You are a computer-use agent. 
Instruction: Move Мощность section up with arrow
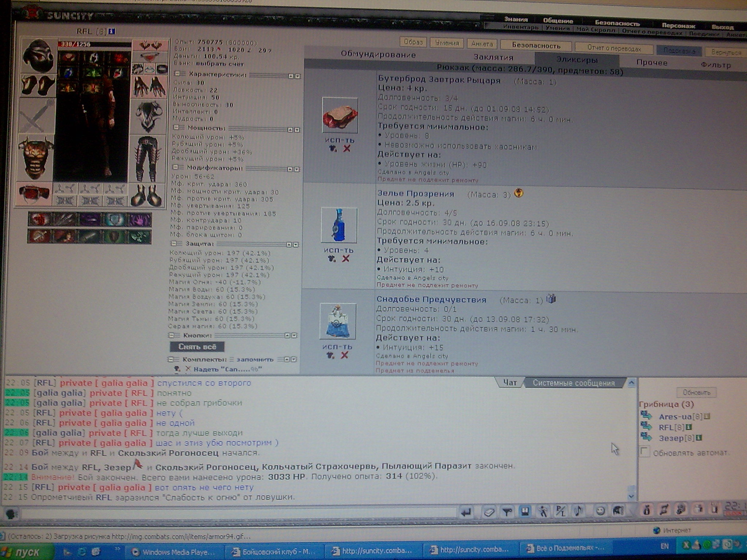click(290, 130)
